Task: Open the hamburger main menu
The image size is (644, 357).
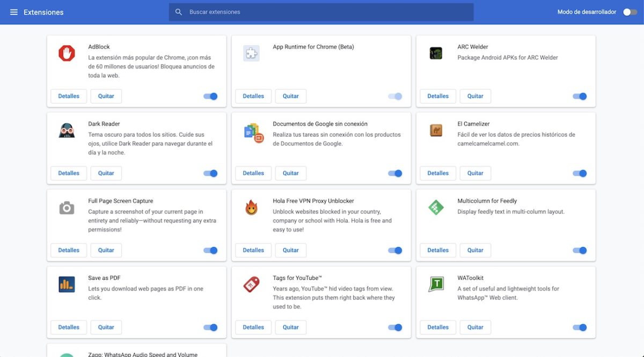Action: tap(14, 12)
